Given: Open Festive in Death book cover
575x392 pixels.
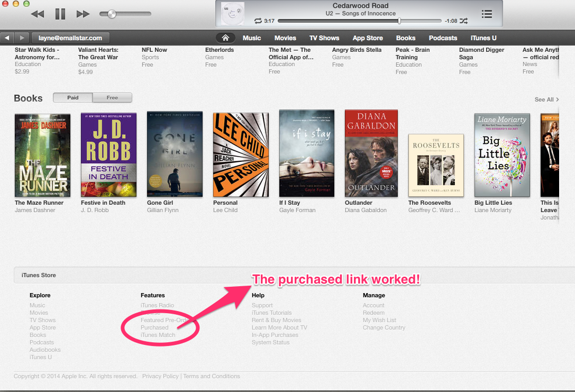Looking at the screenshot, I should [108, 155].
